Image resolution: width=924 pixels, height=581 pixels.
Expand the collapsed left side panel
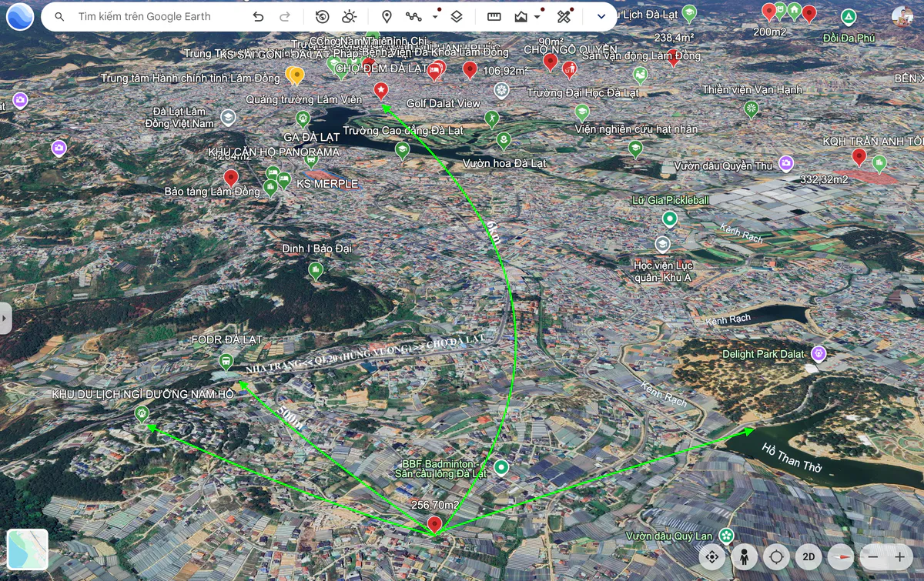5,318
